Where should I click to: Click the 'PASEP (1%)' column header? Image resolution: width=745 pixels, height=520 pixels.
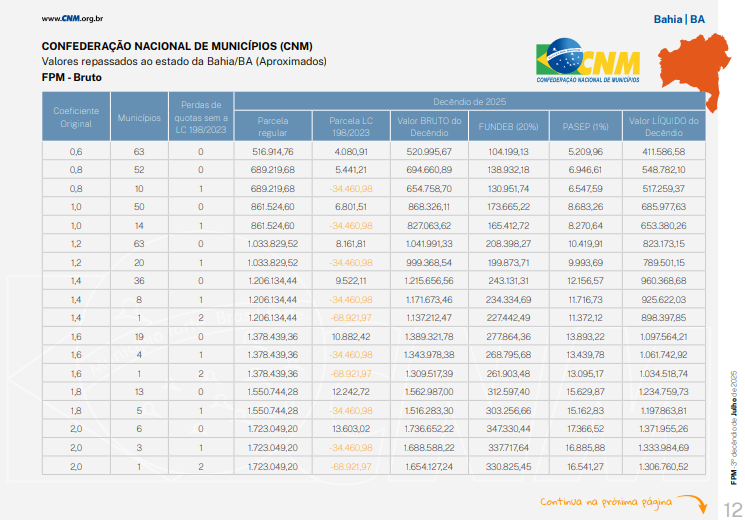[x=585, y=126]
